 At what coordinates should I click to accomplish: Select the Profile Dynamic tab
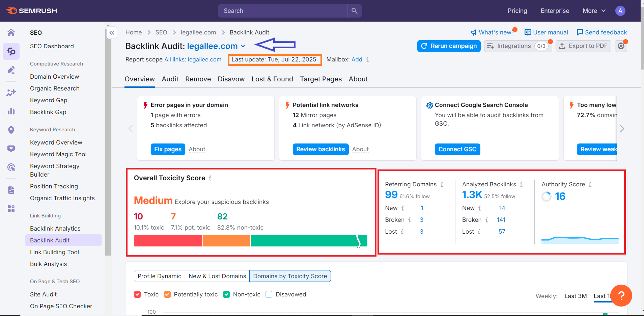pyautogui.click(x=160, y=276)
